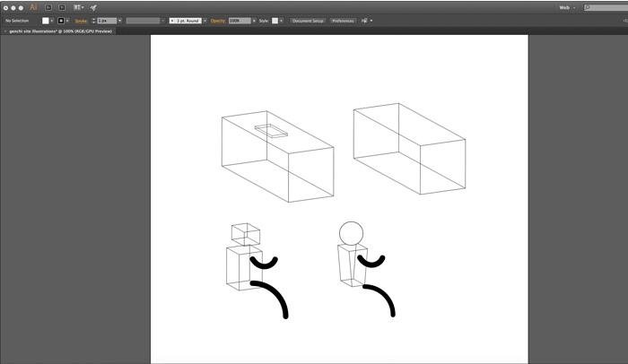
Task: Open the Web workspace switcher
Action: pos(567,7)
